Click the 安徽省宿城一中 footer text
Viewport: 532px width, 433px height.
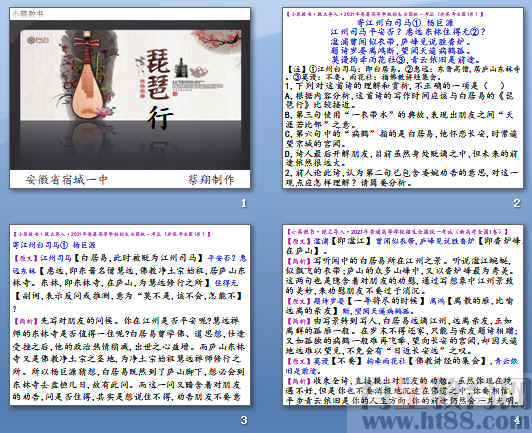pyautogui.click(x=66, y=180)
